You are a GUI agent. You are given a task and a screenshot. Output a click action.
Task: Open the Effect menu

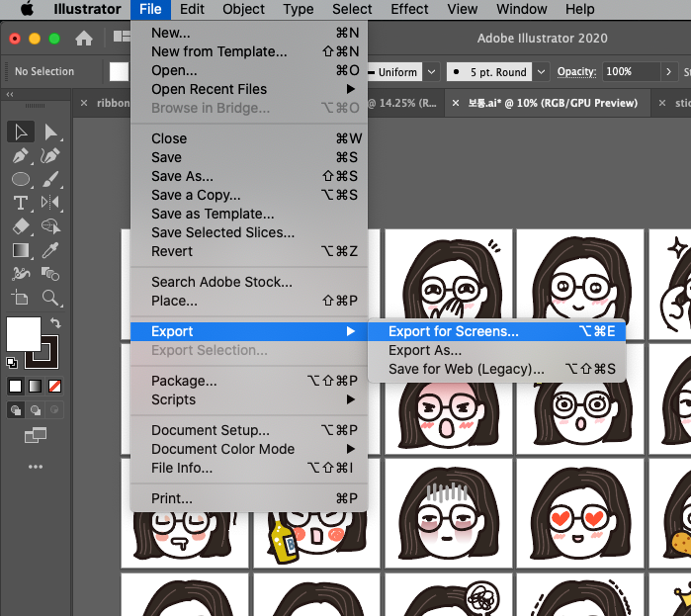(x=409, y=9)
